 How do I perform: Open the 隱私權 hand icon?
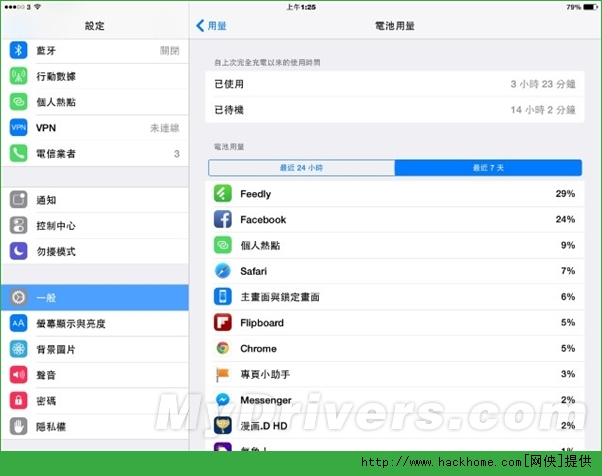[x=18, y=426]
